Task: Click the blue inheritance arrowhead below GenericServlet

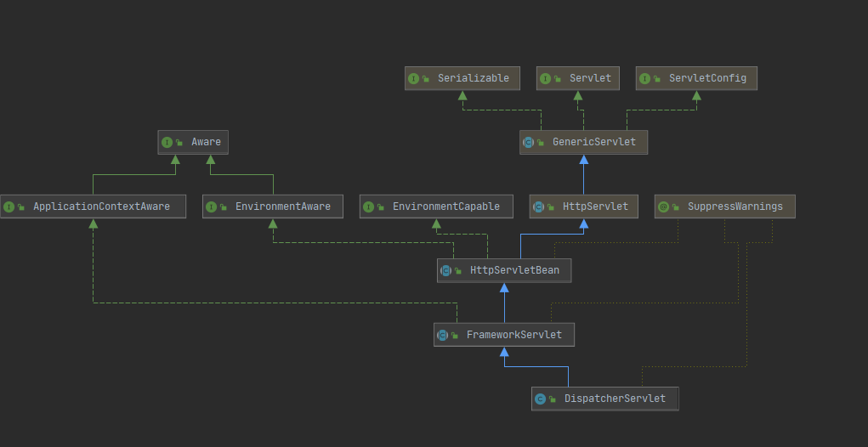Action: point(584,160)
